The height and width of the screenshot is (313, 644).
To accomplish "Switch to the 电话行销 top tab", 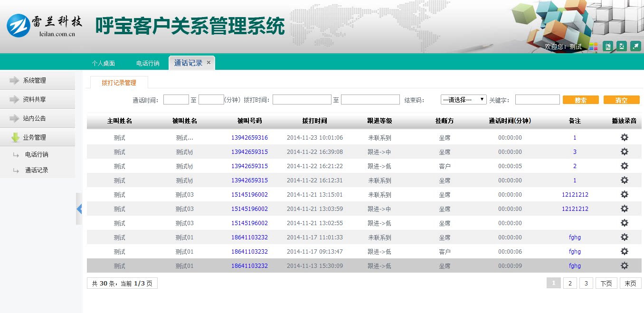I will 148,63.
